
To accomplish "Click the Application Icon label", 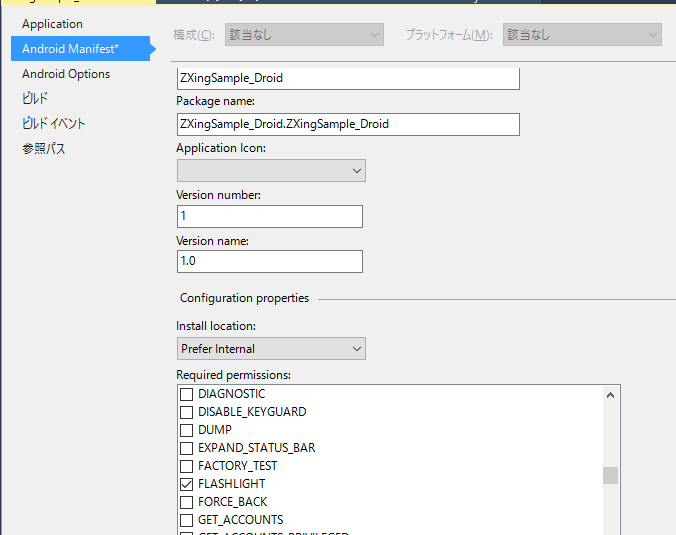I will (221, 148).
